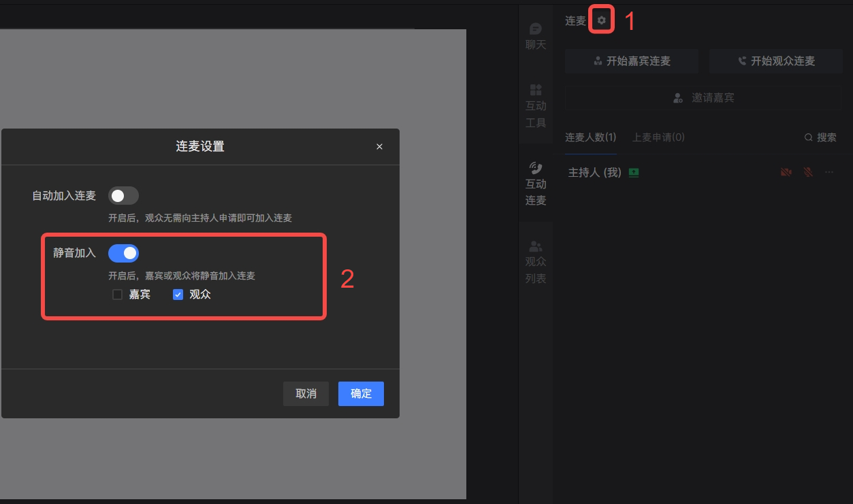The height and width of the screenshot is (504, 853).
Task: Click the 开启后，嘉宾或观众将静音加入连麦 hint text
Action: tap(182, 276)
